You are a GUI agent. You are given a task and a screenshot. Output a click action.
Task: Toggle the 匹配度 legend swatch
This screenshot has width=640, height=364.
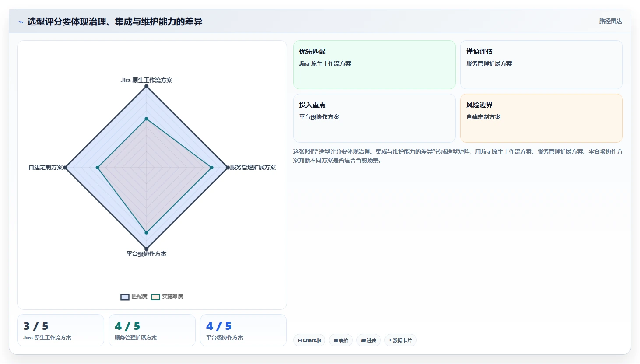click(125, 297)
